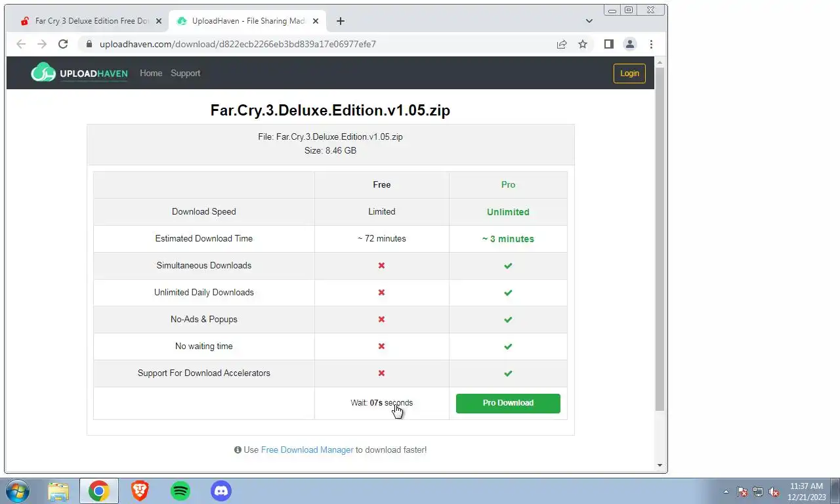Open the Home navigation link
The width and height of the screenshot is (840, 504).
(151, 73)
